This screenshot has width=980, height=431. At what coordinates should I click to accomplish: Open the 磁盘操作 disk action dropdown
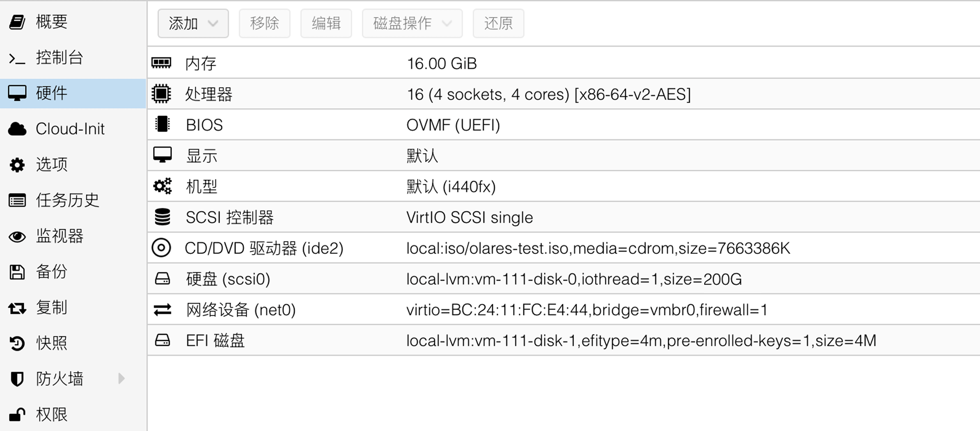click(412, 23)
